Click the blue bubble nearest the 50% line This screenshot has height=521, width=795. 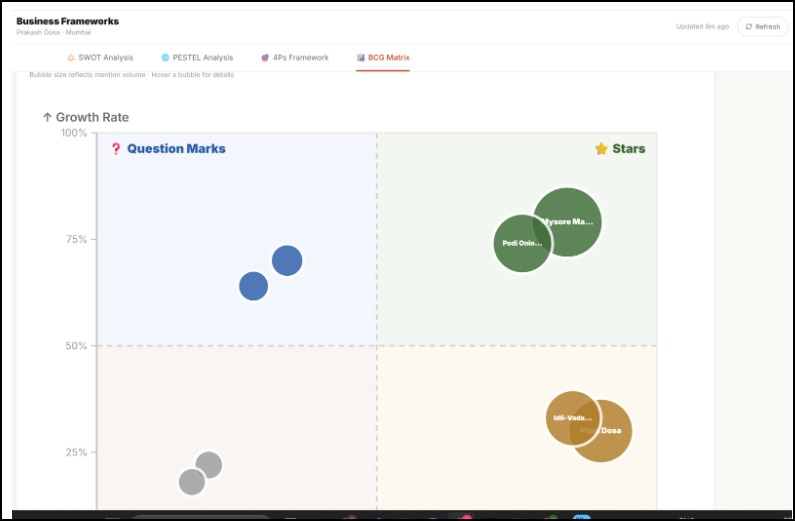(x=254, y=286)
